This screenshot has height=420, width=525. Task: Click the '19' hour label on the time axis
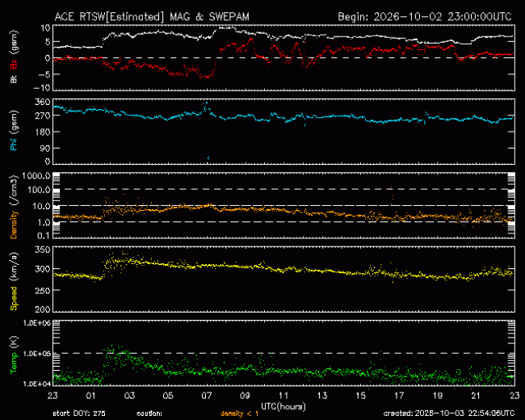click(x=438, y=396)
